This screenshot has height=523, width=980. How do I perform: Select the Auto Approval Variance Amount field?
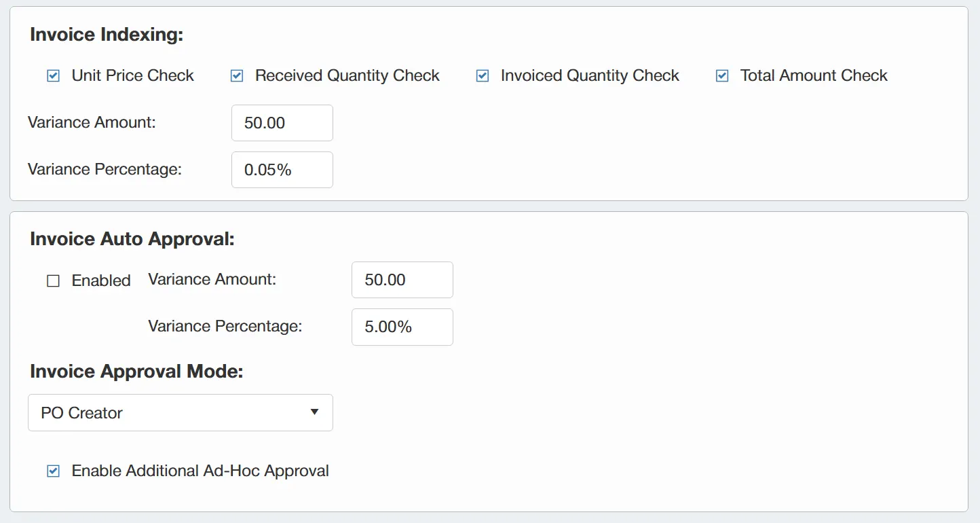coord(402,280)
